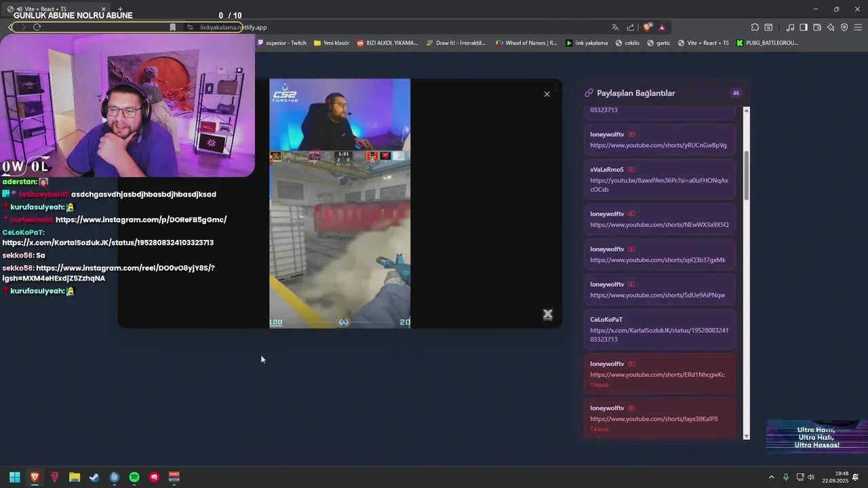868x488 pixels.
Task: Open Leo AI sparkle icon in toolbar
Action: coord(831,27)
